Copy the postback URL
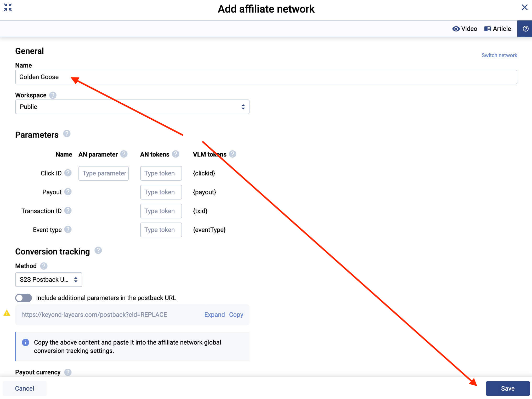Screen dimensions: 532x399 click(x=236, y=315)
